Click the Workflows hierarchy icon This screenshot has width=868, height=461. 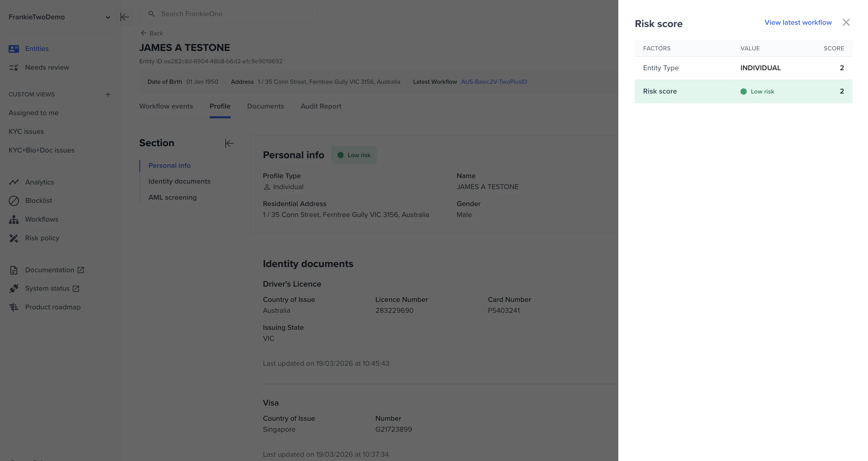click(14, 220)
